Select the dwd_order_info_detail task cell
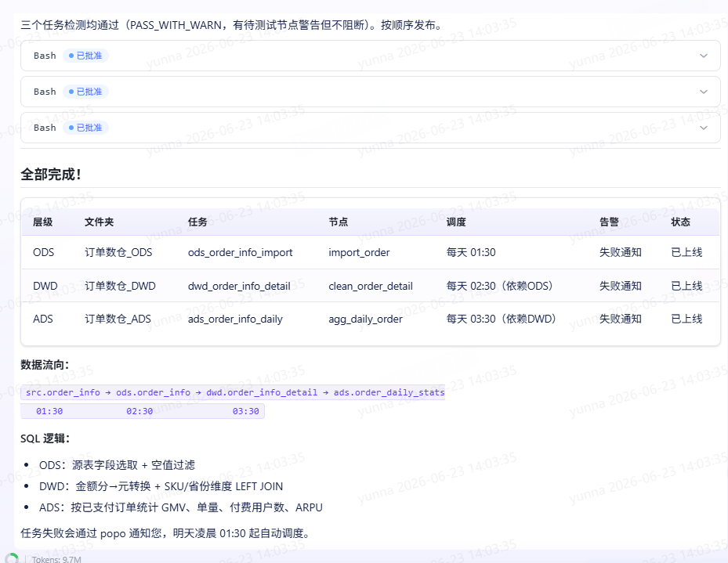Image resolution: width=728 pixels, height=563 pixels. (239, 286)
